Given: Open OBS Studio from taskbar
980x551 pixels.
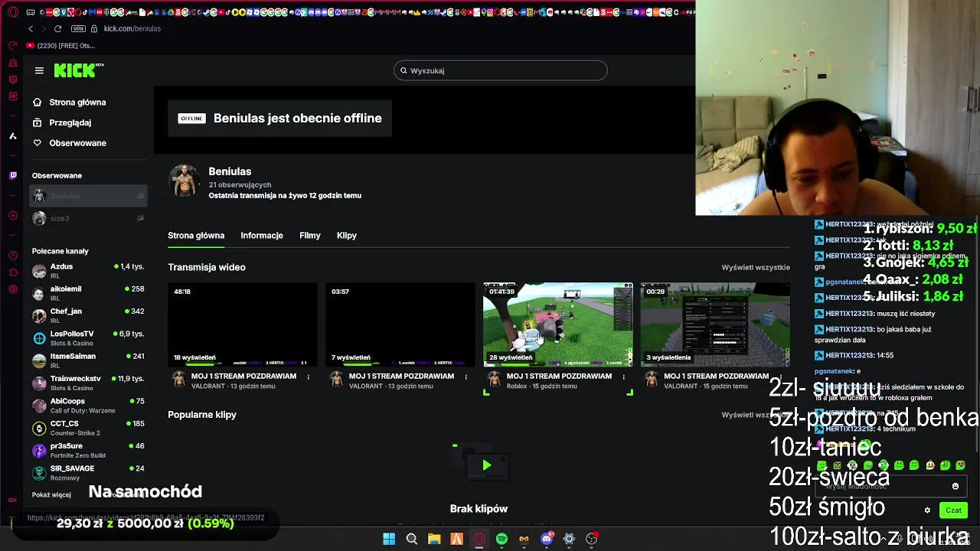Looking at the screenshot, I should coord(592,539).
